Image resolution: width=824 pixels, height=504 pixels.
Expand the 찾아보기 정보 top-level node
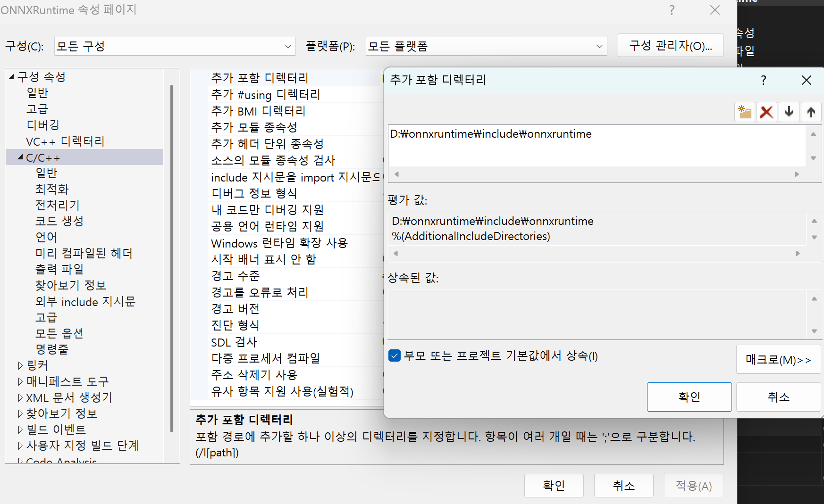point(20,413)
